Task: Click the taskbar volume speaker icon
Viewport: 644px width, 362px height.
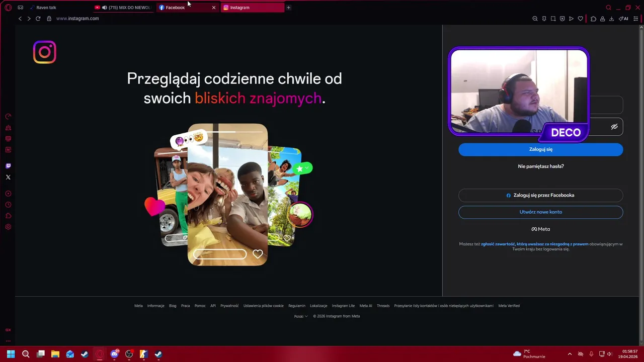Action: (609, 354)
